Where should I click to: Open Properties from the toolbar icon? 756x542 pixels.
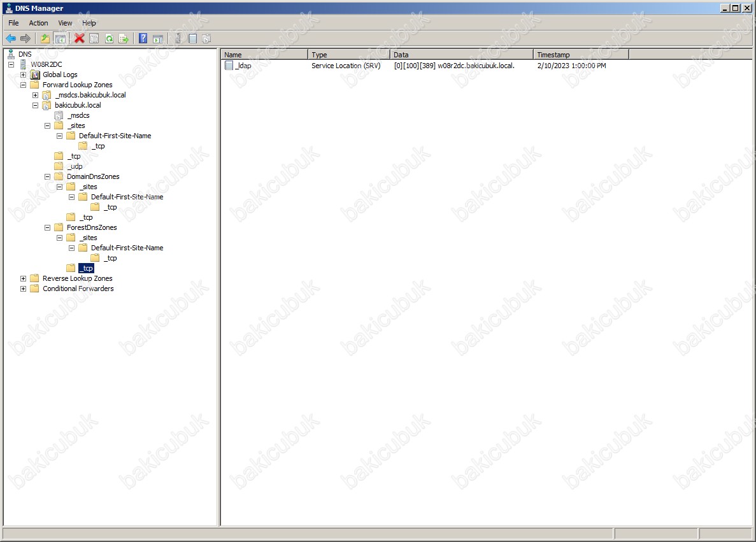tap(94, 39)
